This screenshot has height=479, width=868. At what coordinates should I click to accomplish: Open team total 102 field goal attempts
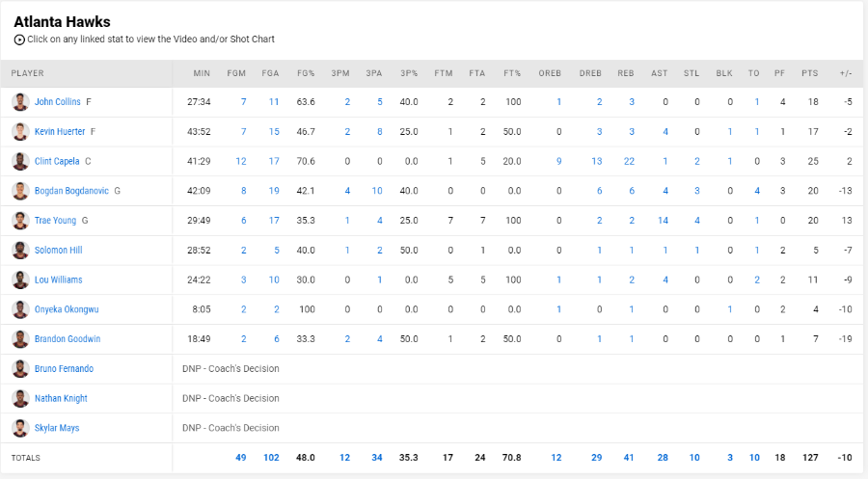tap(271, 458)
